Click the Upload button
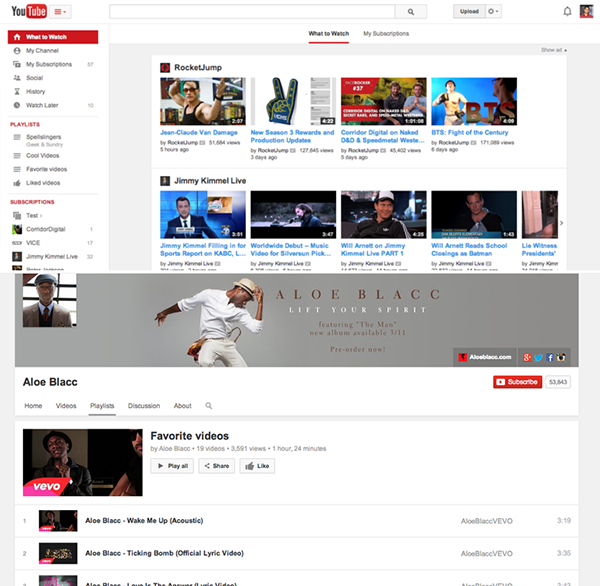Image resolution: width=600 pixels, height=586 pixels. pyautogui.click(x=469, y=11)
